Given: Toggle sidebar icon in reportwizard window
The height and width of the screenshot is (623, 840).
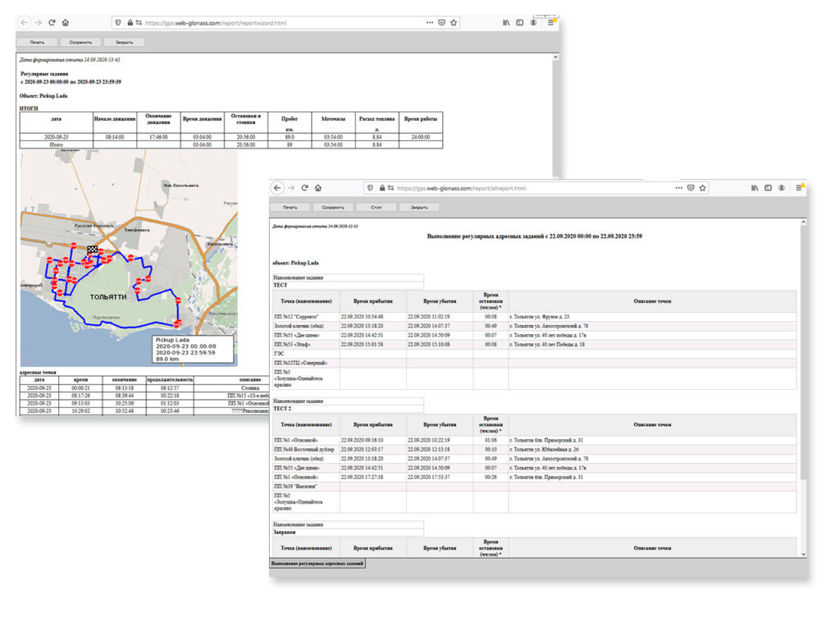Looking at the screenshot, I should point(519,22).
